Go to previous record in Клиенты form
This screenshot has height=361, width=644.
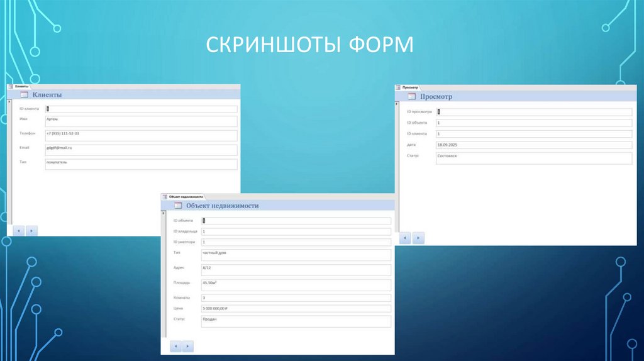click(18, 231)
